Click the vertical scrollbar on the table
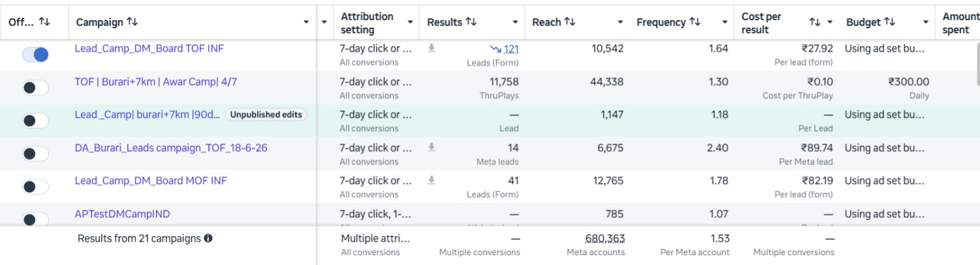 click(x=978, y=64)
